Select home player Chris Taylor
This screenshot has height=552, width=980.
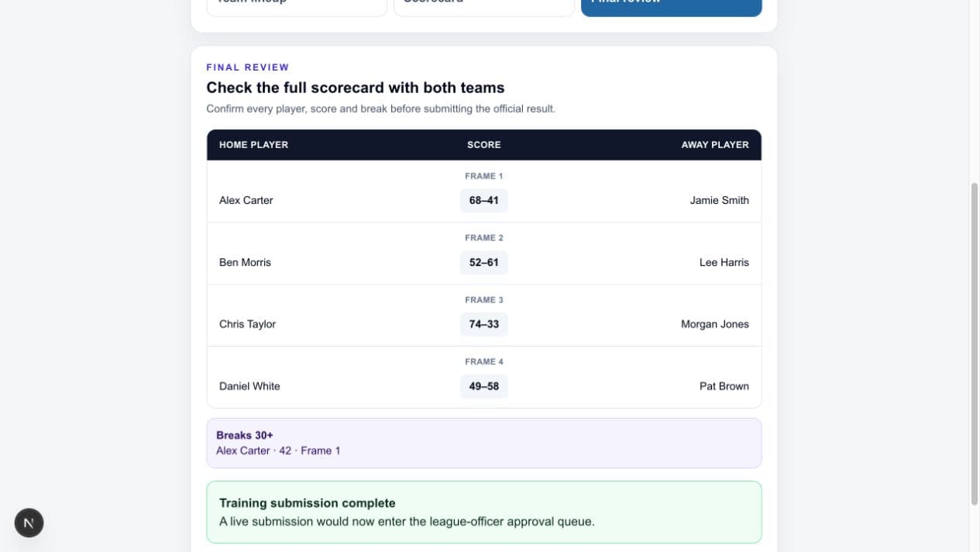click(x=247, y=324)
